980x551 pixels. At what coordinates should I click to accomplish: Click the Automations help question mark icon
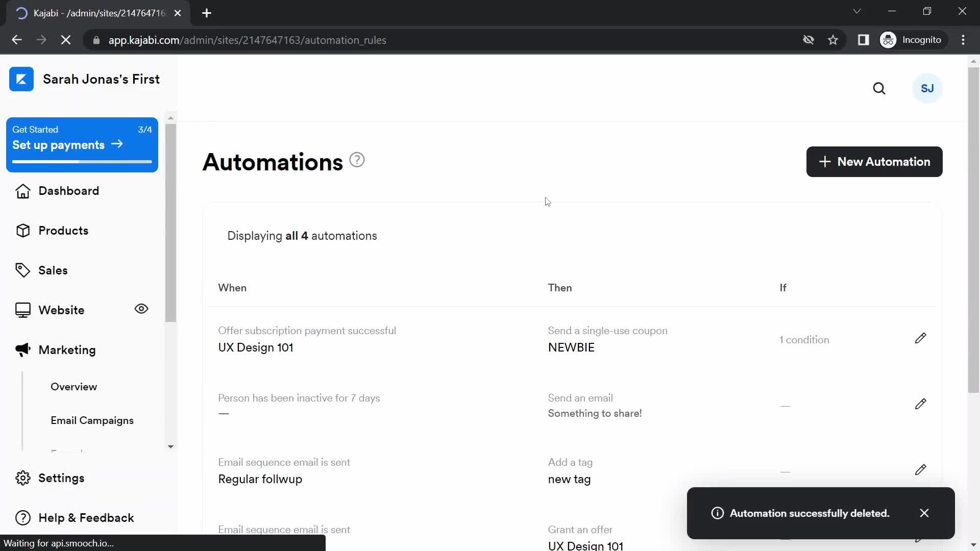357,160
